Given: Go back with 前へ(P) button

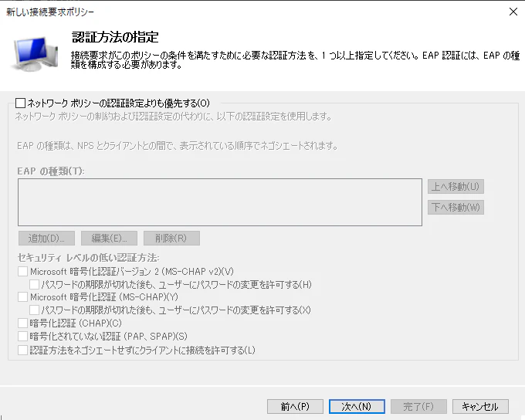Looking at the screenshot, I should point(295,407).
